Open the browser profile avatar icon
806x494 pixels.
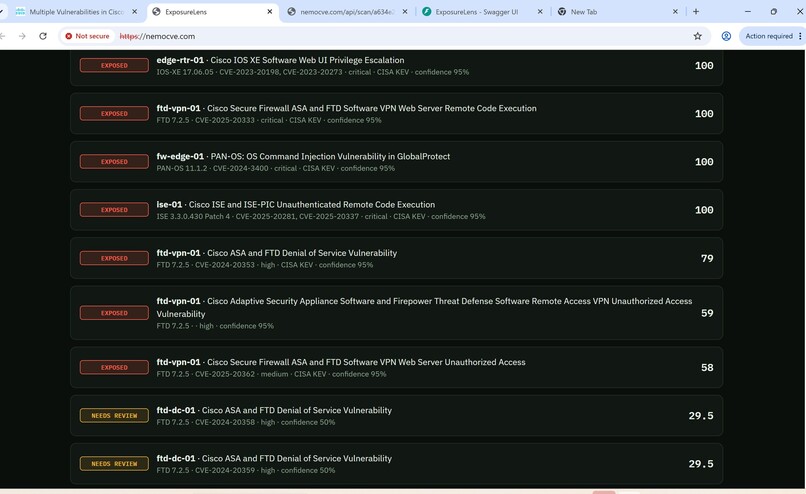point(726,36)
